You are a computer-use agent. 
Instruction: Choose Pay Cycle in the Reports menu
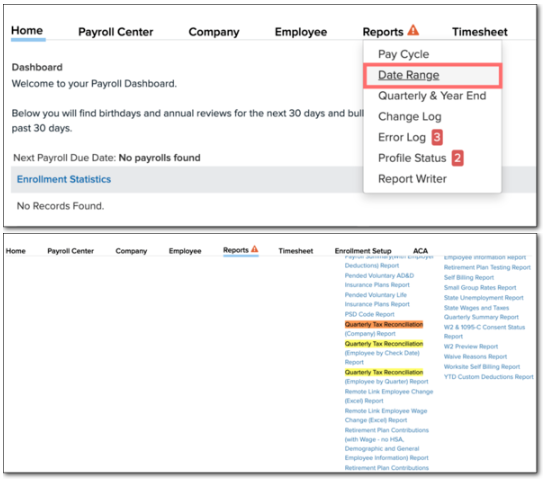tap(403, 54)
